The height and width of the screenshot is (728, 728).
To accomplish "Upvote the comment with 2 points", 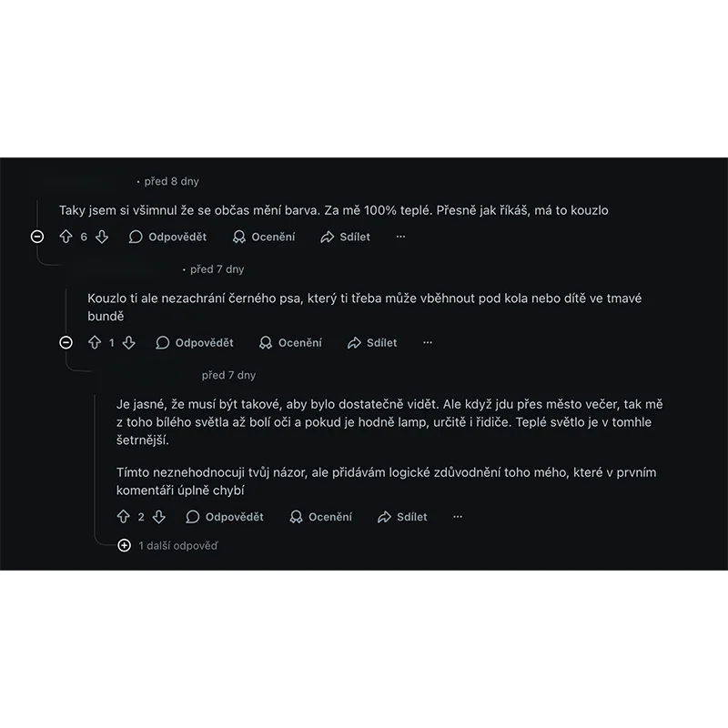I will (x=124, y=517).
